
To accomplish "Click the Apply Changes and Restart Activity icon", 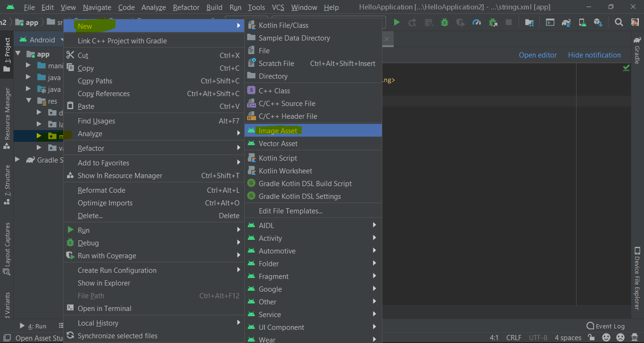I will tap(413, 22).
